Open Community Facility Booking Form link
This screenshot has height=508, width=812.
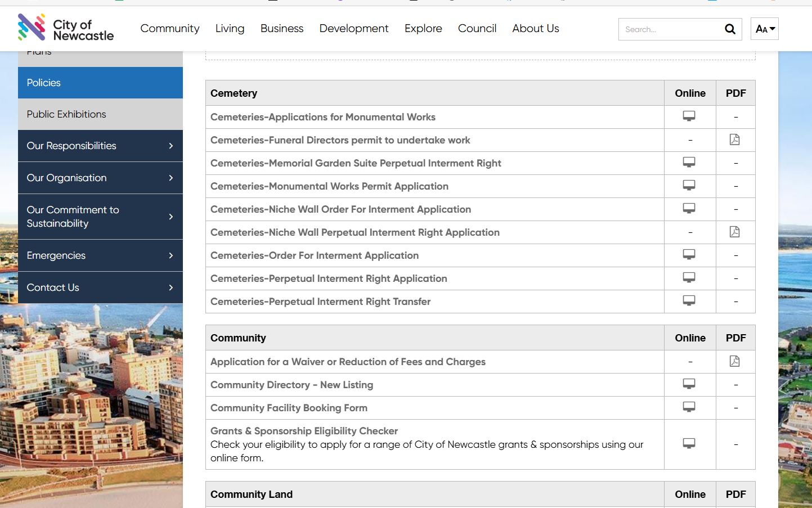289,408
